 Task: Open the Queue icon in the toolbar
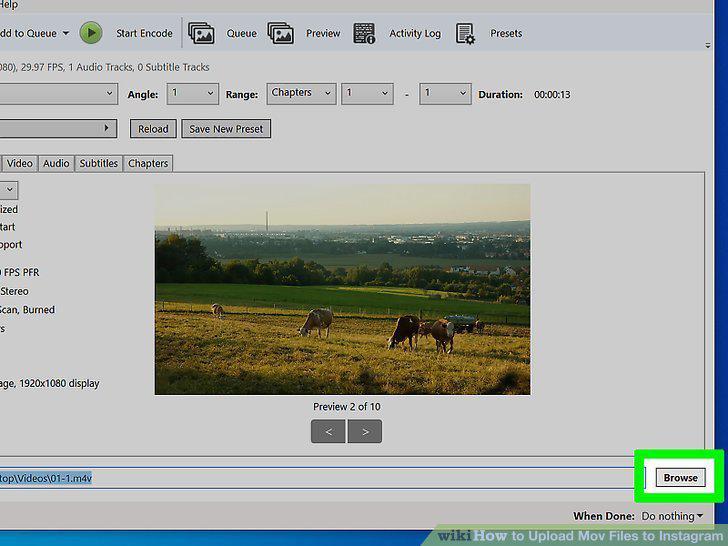(201, 33)
